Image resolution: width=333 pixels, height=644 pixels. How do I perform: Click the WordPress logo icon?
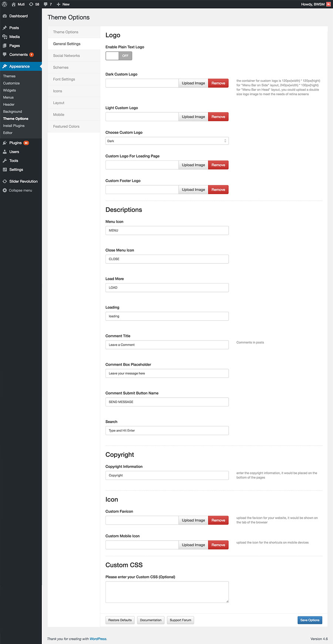pyautogui.click(x=4, y=4)
